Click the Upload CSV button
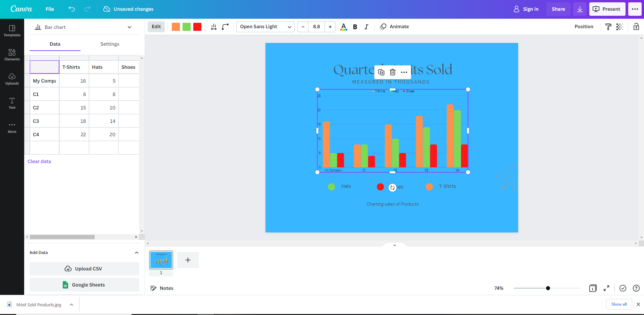 point(84,268)
